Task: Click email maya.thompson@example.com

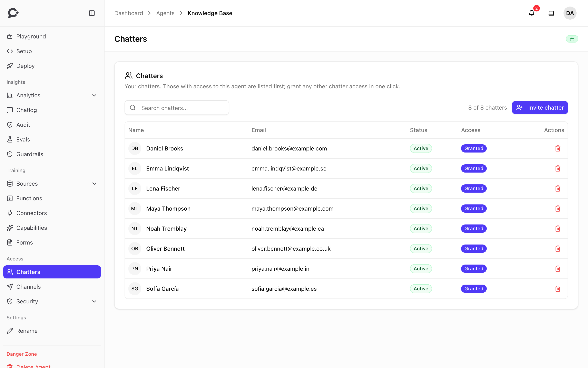Action: 292,209
